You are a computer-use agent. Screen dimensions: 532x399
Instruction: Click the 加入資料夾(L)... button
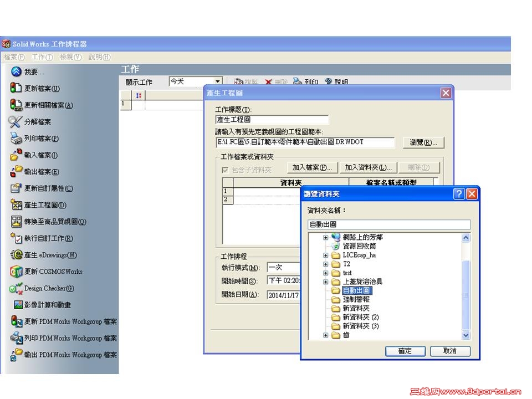click(368, 167)
